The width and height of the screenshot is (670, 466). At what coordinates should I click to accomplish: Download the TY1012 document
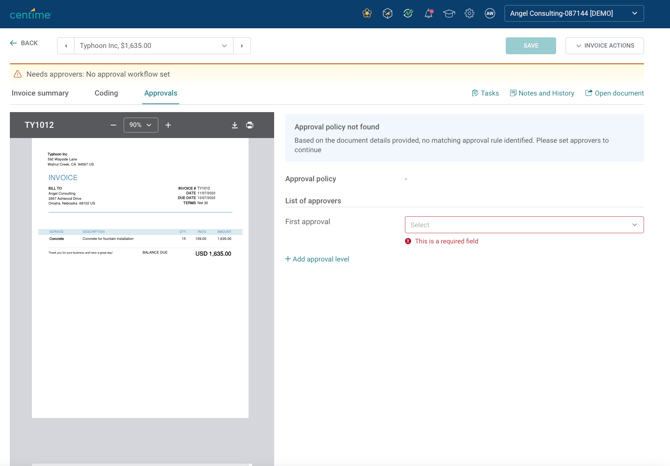(235, 125)
